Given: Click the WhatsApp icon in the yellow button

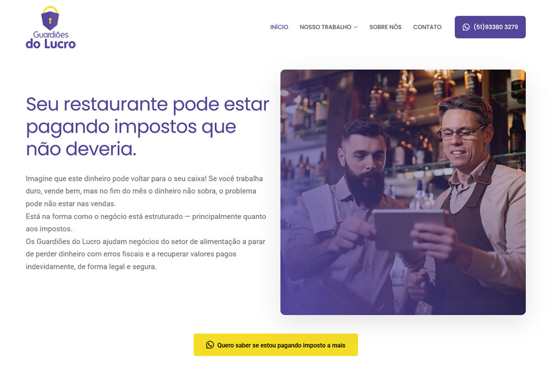Looking at the screenshot, I should (210, 345).
